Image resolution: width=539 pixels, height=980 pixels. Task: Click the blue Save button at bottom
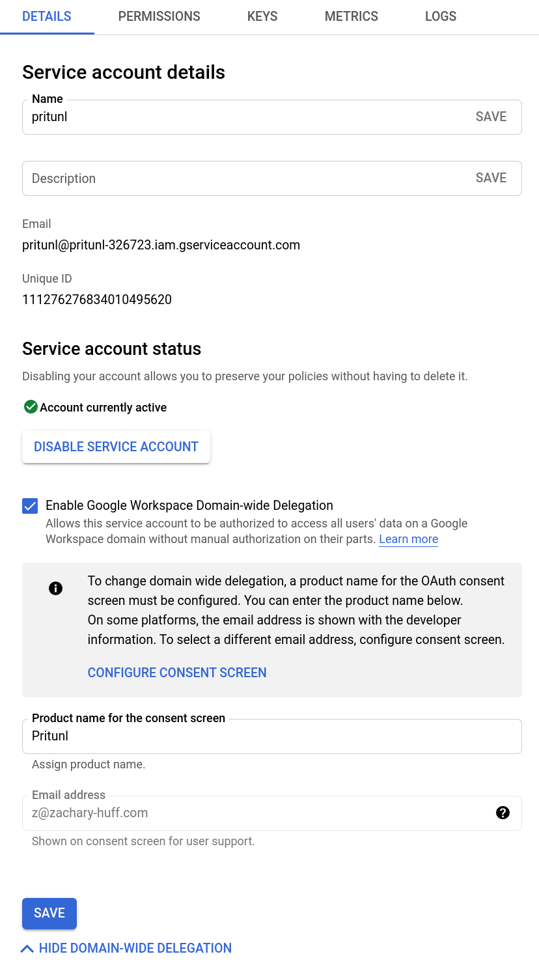49,913
